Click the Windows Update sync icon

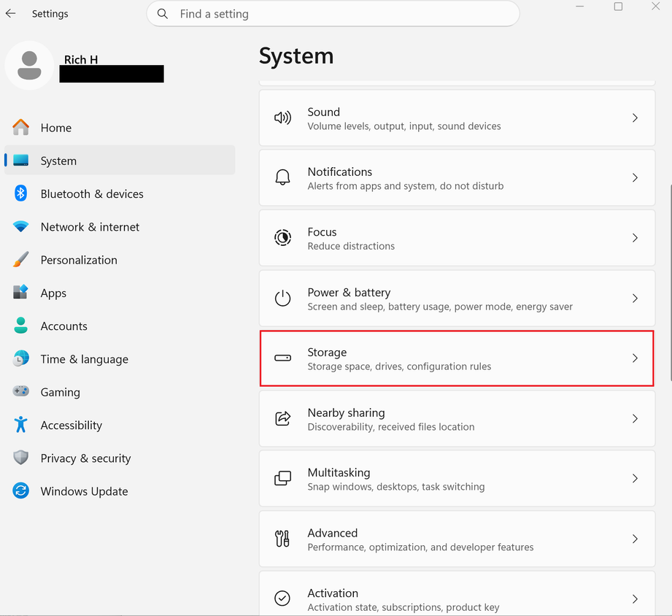tap(20, 490)
